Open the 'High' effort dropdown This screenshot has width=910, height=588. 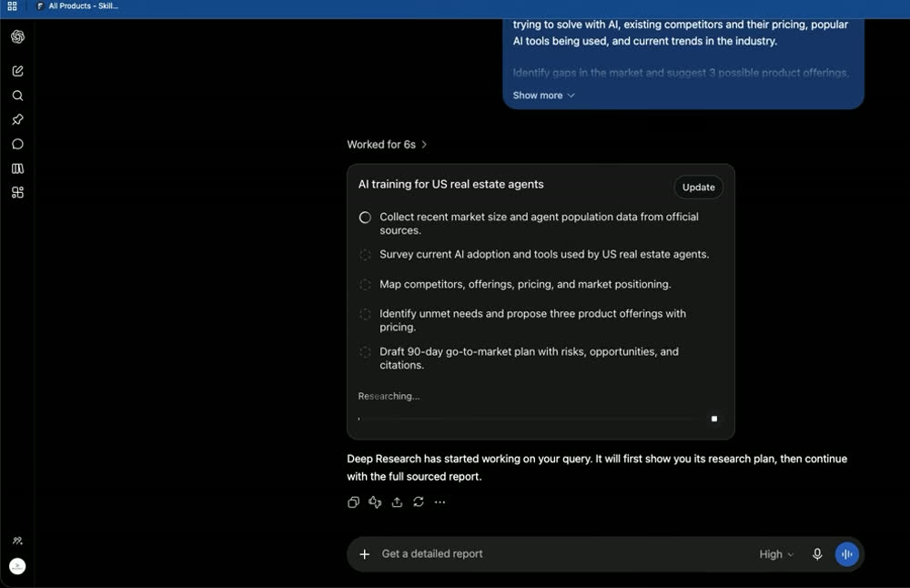pyautogui.click(x=776, y=554)
